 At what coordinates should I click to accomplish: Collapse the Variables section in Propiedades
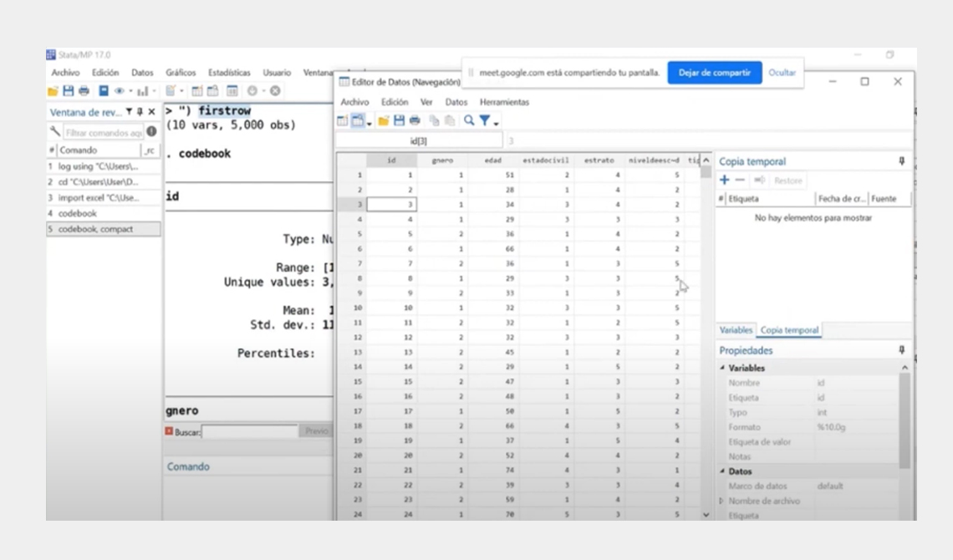coord(722,368)
